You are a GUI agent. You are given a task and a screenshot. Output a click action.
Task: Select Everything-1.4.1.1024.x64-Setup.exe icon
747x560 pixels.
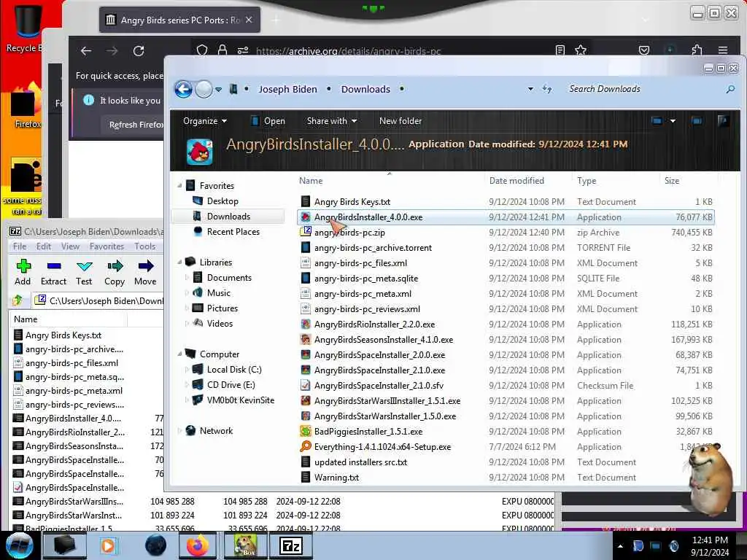[306, 447]
